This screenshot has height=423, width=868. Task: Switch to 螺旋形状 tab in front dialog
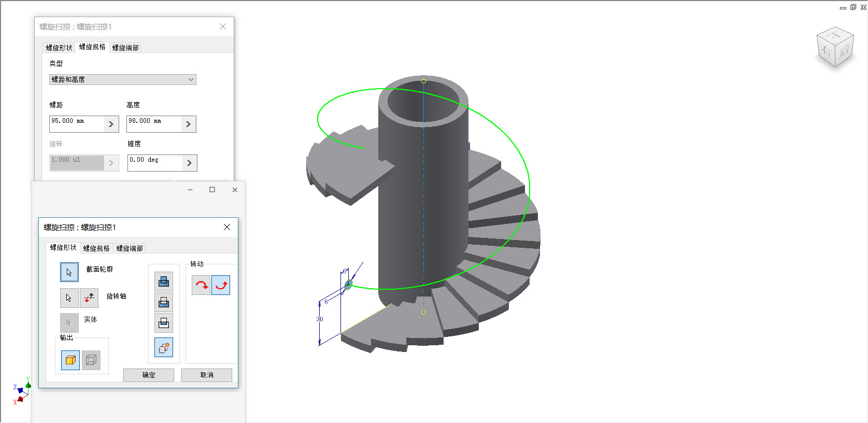[63, 248]
